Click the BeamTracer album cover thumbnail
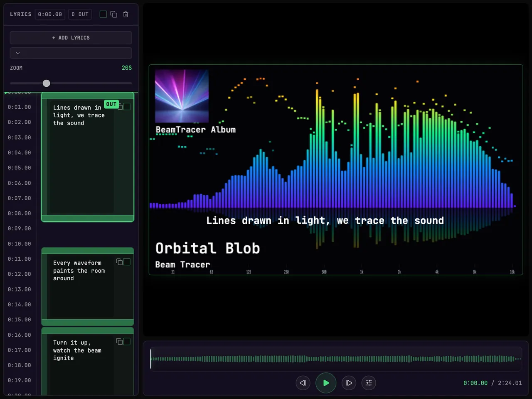Viewport: 532px width, 399px height. [x=182, y=96]
